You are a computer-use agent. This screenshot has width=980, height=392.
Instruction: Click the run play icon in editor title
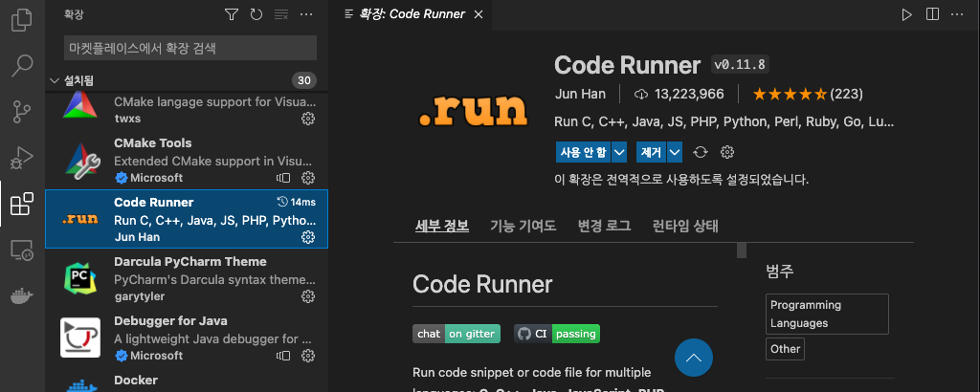[907, 14]
